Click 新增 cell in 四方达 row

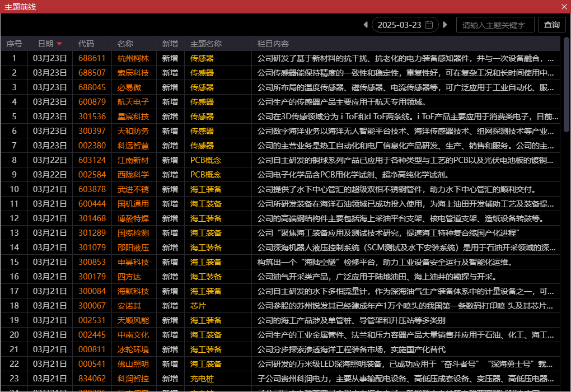point(170,277)
